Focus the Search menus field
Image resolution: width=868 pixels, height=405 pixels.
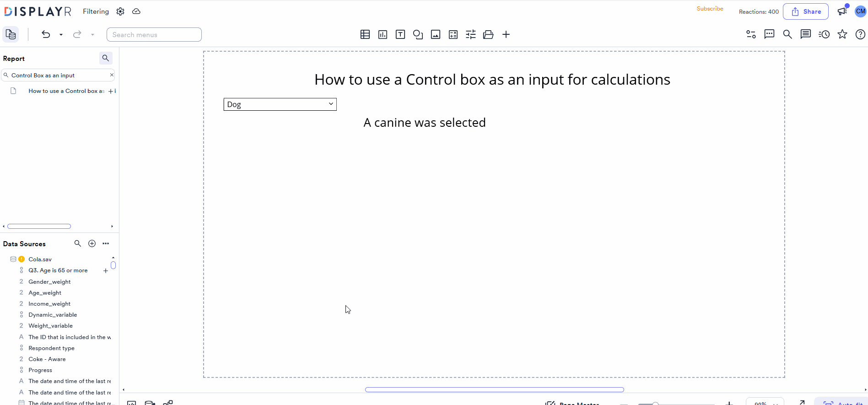point(154,35)
